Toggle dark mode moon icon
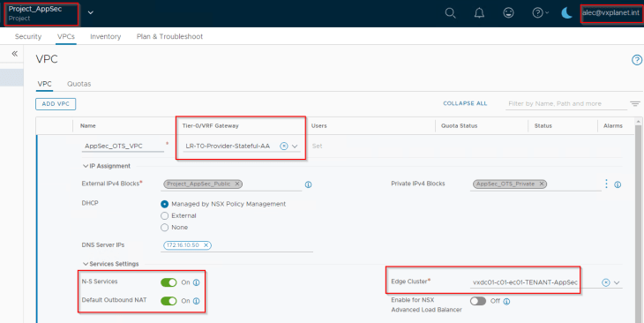Image resolution: width=644 pixels, height=323 pixels. (x=566, y=13)
